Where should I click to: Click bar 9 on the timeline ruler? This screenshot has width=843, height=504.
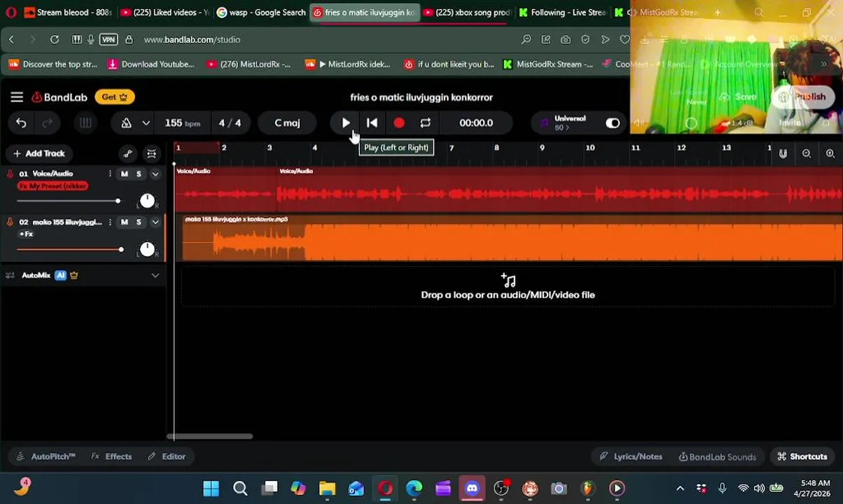(x=542, y=148)
